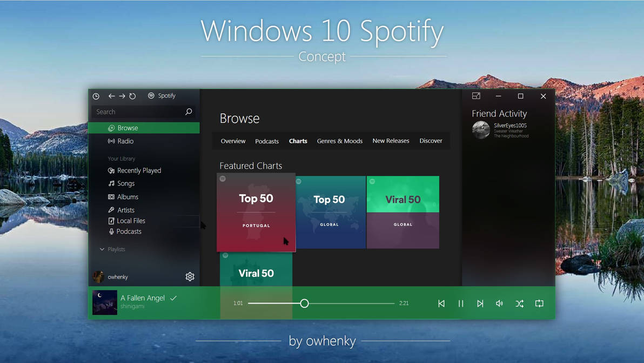Open Radio in the sidebar
This screenshot has width=644, height=363.
[x=120, y=141]
